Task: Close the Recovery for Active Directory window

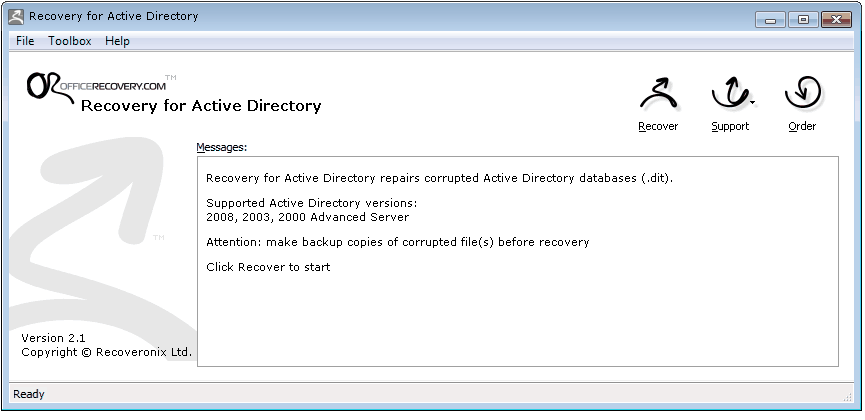Action: [x=835, y=18]
